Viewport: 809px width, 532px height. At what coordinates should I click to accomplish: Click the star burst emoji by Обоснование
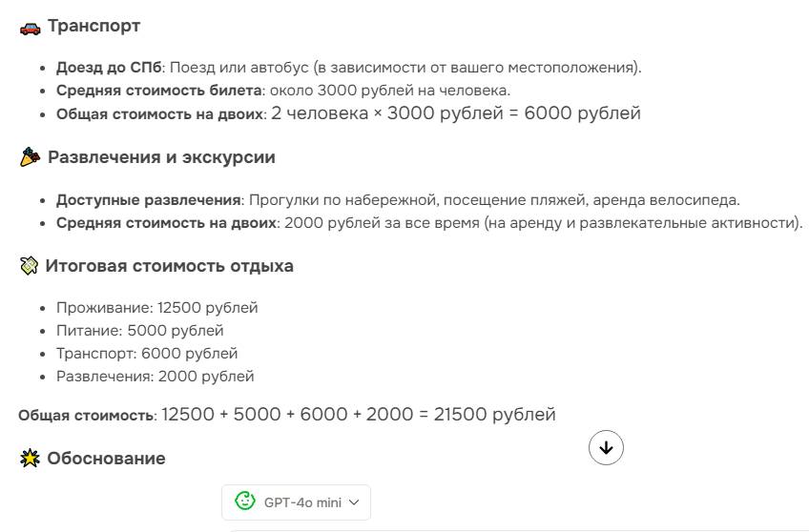click(30, 459)
